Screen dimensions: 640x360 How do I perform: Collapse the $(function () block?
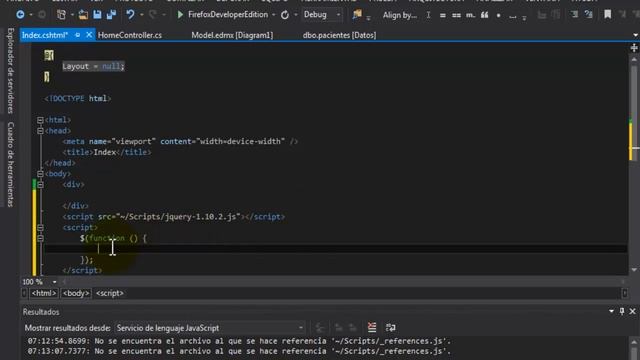point(40,238)
